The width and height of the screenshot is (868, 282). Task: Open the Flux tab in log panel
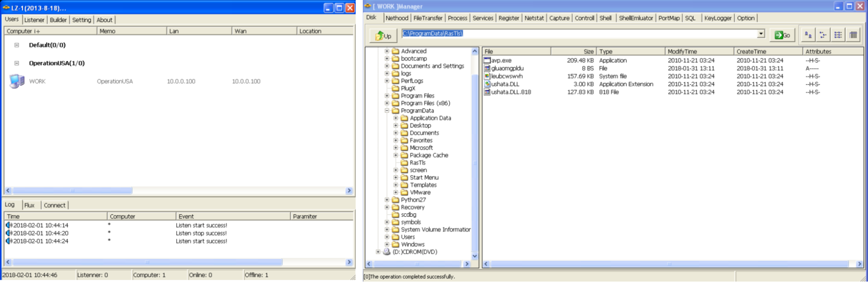[29, 205]
